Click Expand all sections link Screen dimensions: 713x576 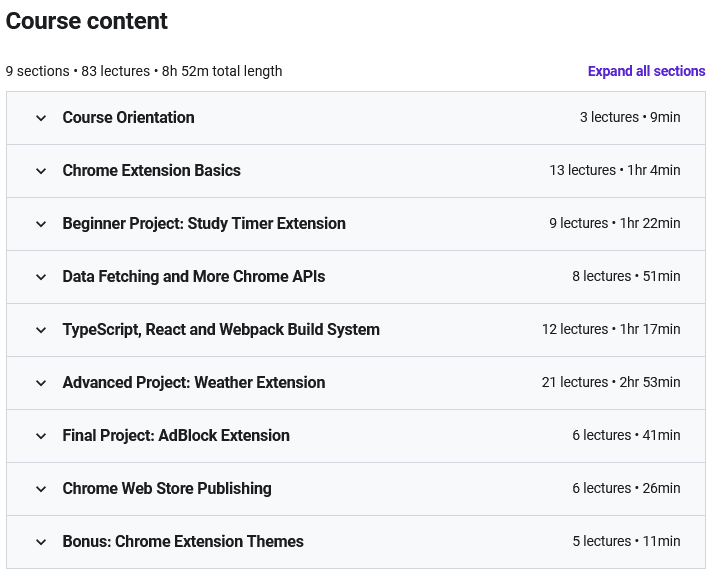pos(646,71)
